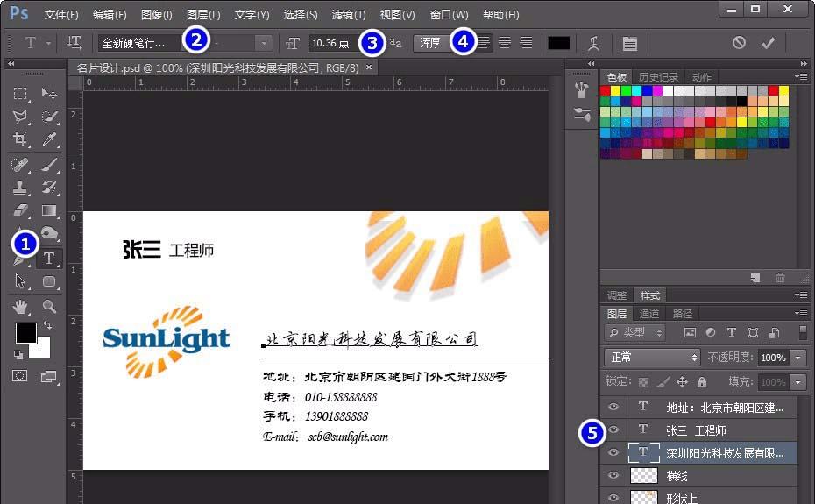The image size is (815, 504).
Task: Hide the 张三 工程师 layer
Action: coord(613,429)
